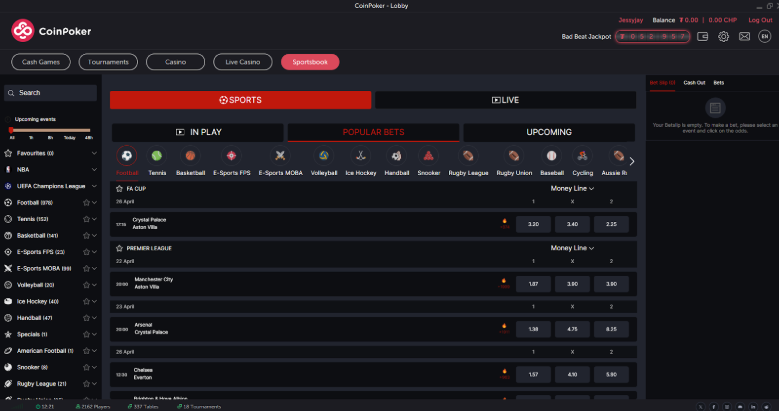Screen dimensions: 780x411
Task: Click the Search input field
Action: (x=50, y=93)
